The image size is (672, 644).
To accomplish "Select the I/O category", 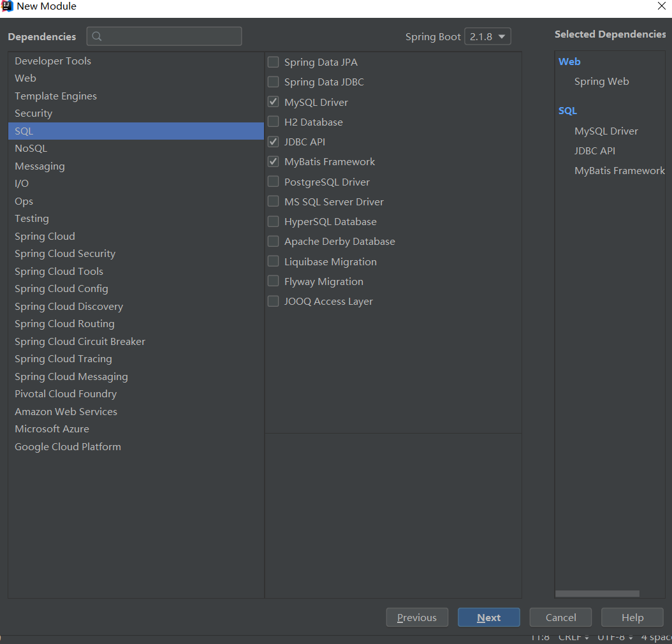I will tap(136, 184).
